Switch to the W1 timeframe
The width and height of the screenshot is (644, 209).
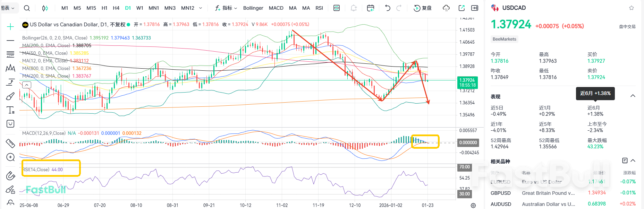click(x=139, y=8)
